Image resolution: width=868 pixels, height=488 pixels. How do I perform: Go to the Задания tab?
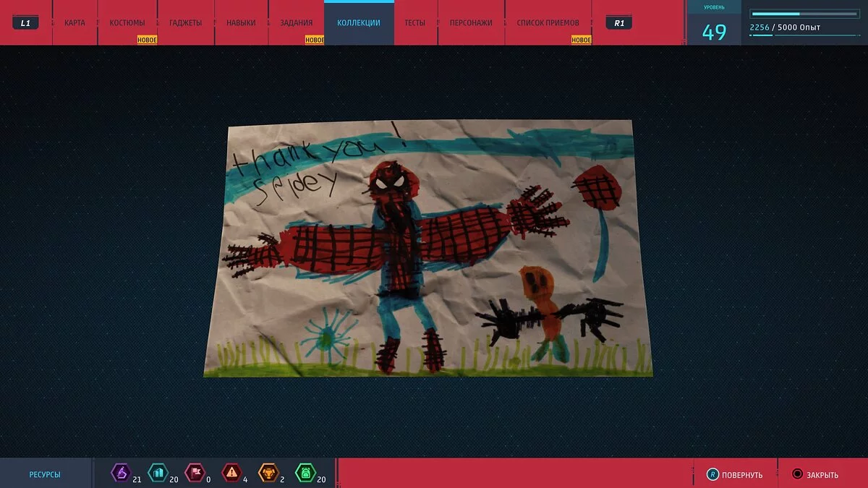tap(297, 23)
